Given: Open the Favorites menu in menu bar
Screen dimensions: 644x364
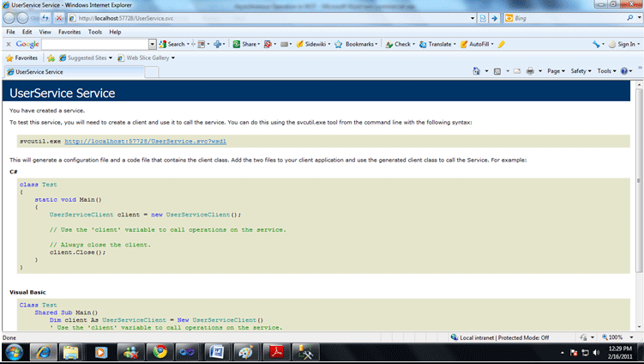Looking at the screenshot, I should pyautogui.click(x=69, y=32).
